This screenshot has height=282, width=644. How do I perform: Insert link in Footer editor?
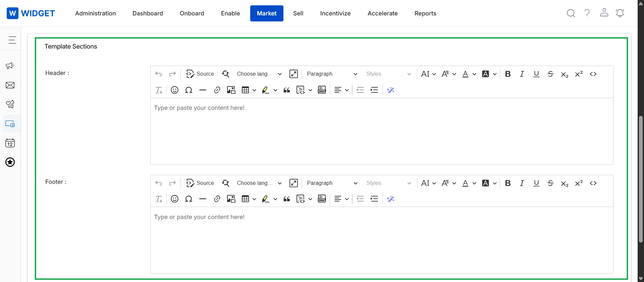tap(217, 199)
